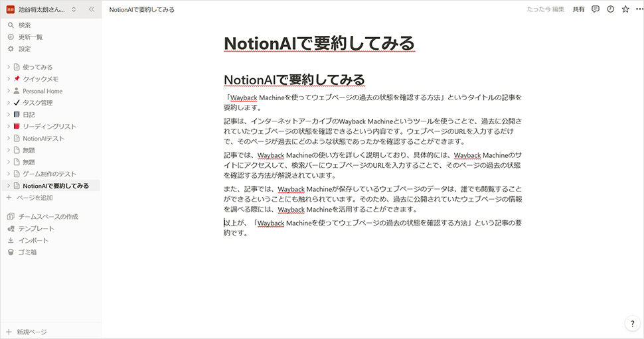This screenshot has width=644, height=339.
Task: Click the plus icon beside 新規ページ
Action: (9, 332)
